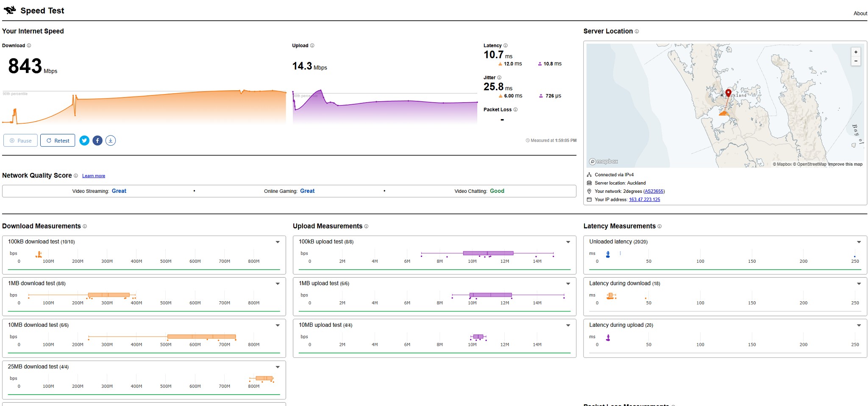Click the Twitter share icon

click(x=84, y=141)
